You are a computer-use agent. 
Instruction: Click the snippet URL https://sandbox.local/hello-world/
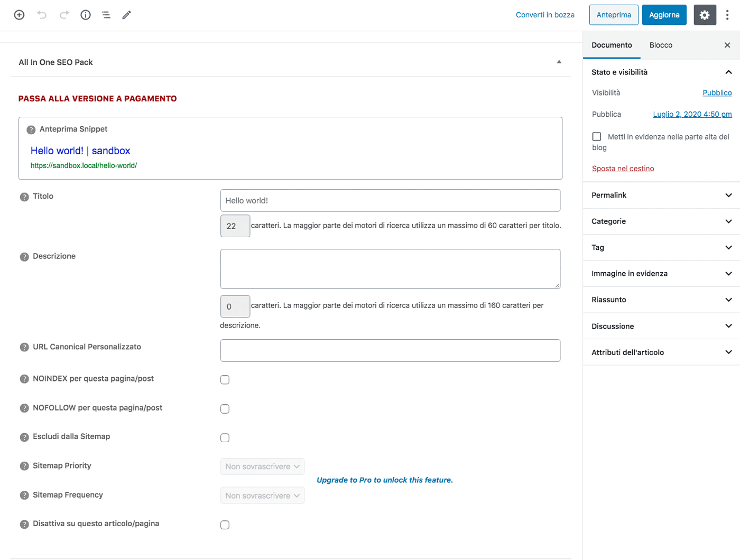tap(84, 165)
